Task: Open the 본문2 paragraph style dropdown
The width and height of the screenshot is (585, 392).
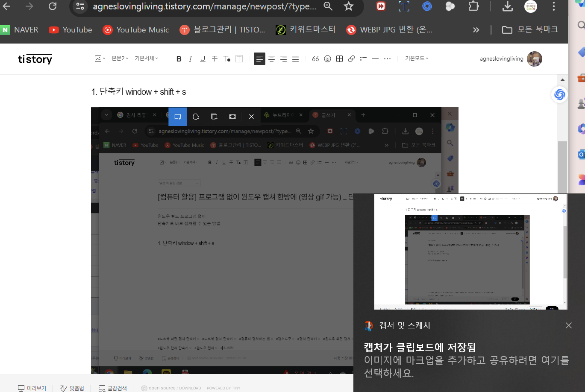Action: click(x=119, y=59)
